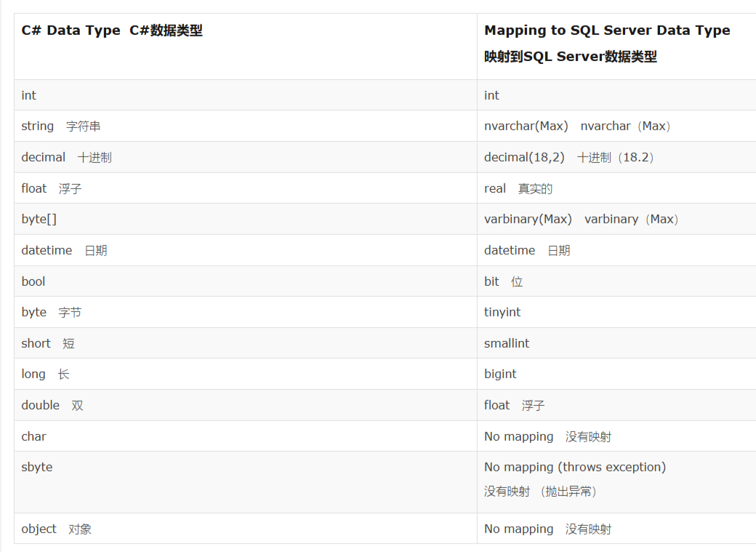
Task: Click the 'nvarchar(Max)' cell
Action: click(x=616, y=126)
